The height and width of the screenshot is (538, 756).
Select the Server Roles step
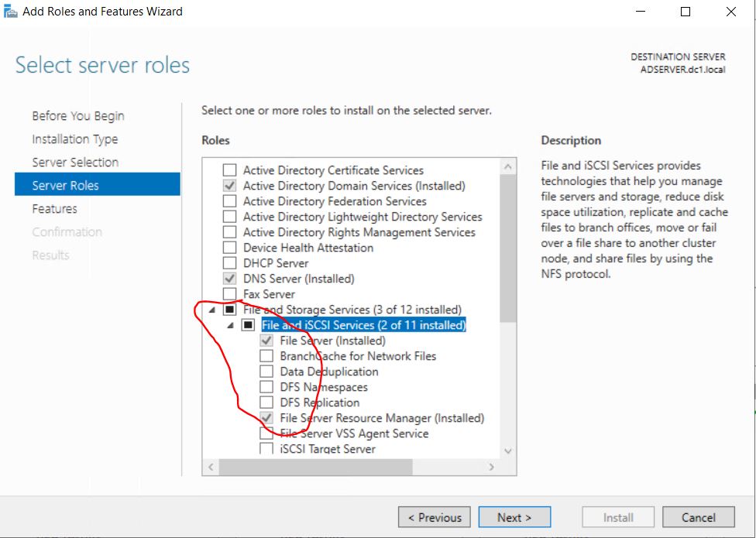coord(98,184)
